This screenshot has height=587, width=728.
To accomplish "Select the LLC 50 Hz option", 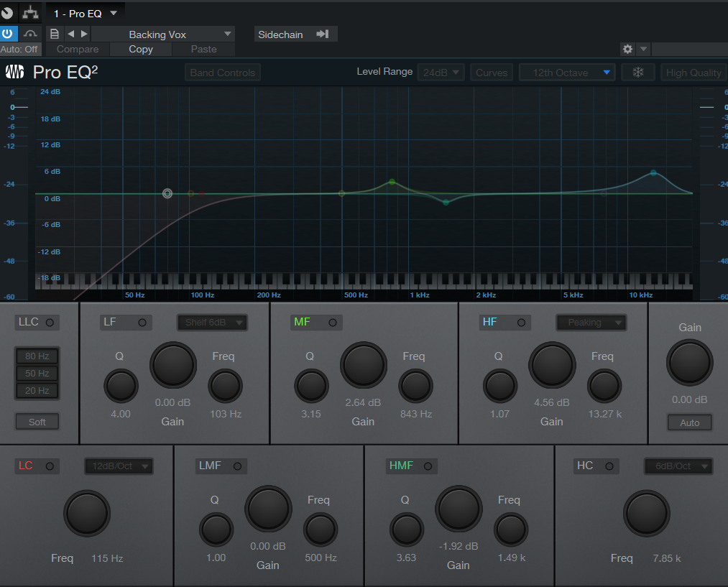I will click(37, 373).
